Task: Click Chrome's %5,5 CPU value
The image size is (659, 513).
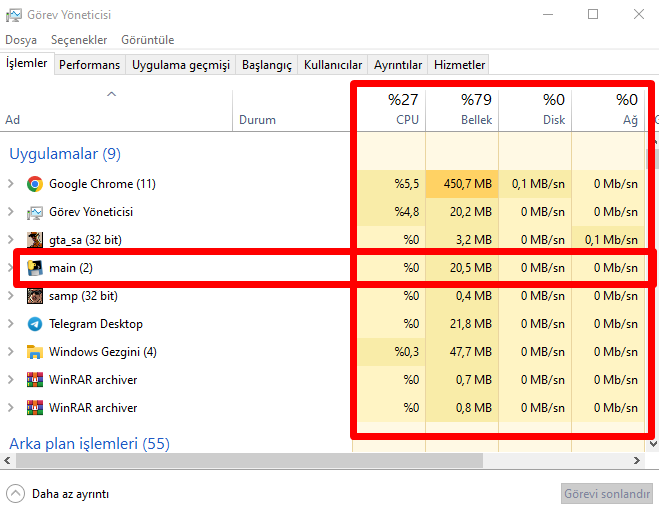Action: 407,184
